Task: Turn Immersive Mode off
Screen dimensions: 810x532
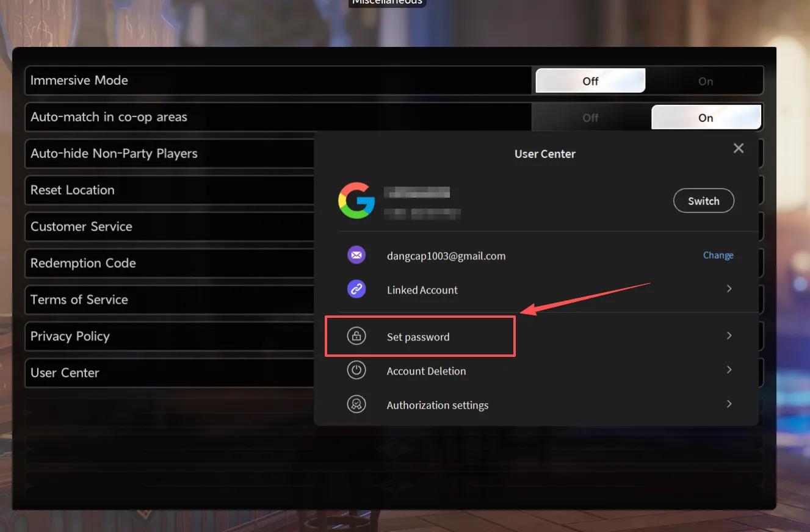Action: pyautogui.click(x=590, y=81)
